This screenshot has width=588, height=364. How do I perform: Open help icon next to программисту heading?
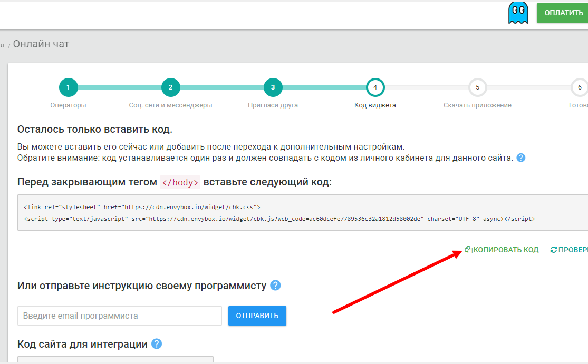click(x=275, y=286)
